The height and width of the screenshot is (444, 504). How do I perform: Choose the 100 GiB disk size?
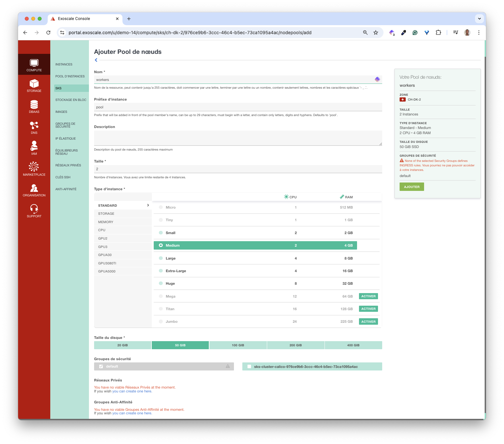(x=238, y=345)
